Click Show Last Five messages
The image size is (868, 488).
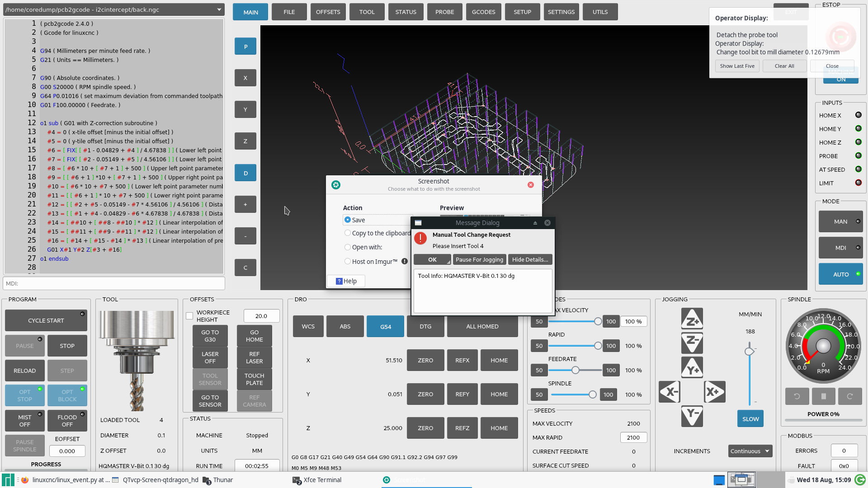[737, 66]
